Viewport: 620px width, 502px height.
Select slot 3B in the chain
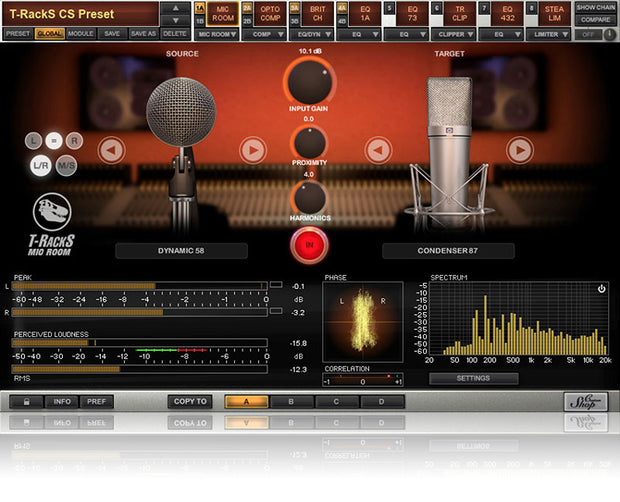tap(295, 21)
